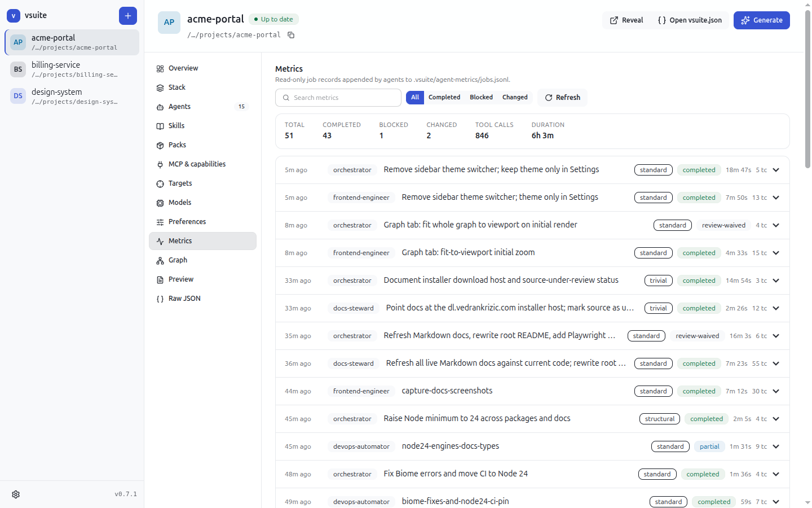Click the plus icon to add a project
The width and height of the screenshot is (812, 508).
point(128,16)
